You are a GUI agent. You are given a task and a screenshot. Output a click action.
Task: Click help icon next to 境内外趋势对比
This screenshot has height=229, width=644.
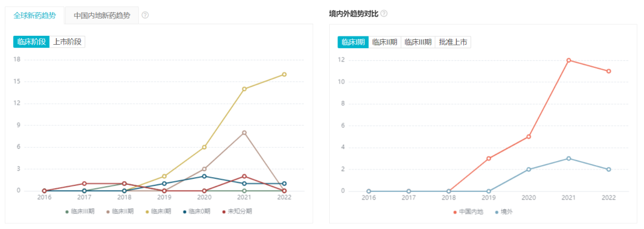tap(384, 14)
